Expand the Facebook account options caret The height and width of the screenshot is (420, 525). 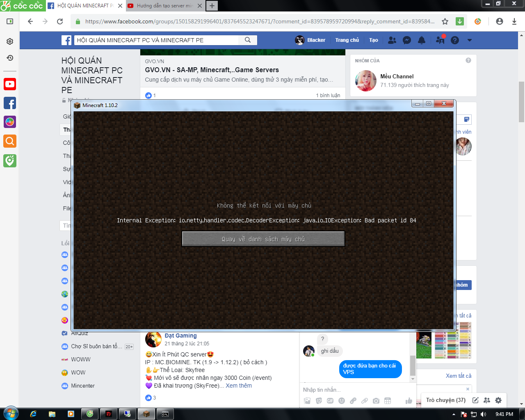pos(469,40)
